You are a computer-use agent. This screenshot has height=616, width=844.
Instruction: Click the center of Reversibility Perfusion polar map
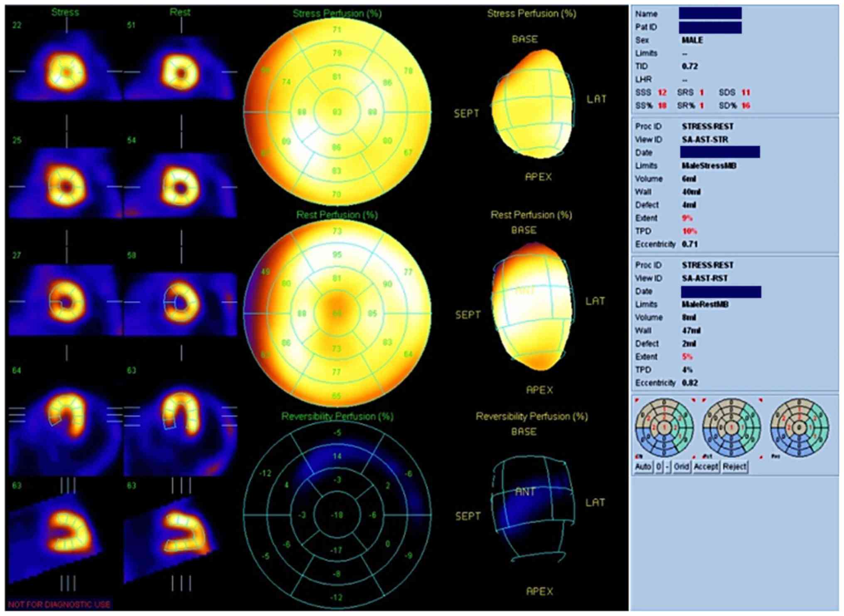point(337,515)
